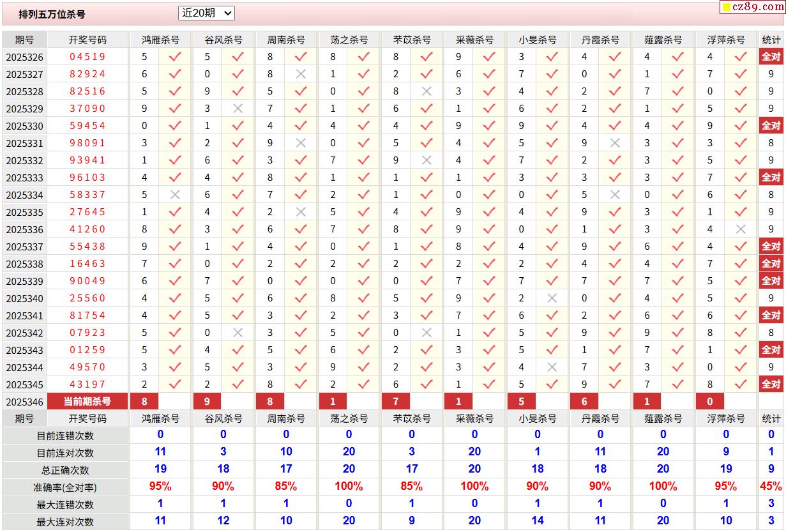Click the 统计 header in the top header row
The image size is (786, 532).
click(x=771, y=40)
